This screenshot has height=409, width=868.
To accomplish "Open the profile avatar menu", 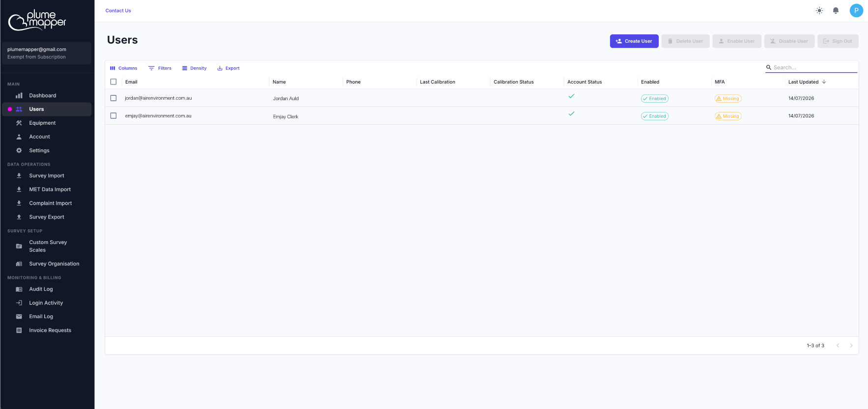I will (856, 10).
